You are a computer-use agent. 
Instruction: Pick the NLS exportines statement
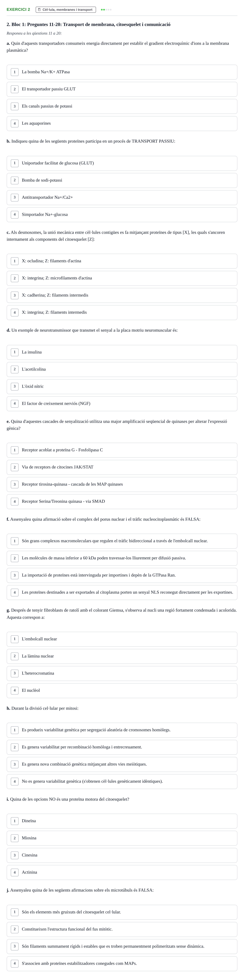click(122, 593)
